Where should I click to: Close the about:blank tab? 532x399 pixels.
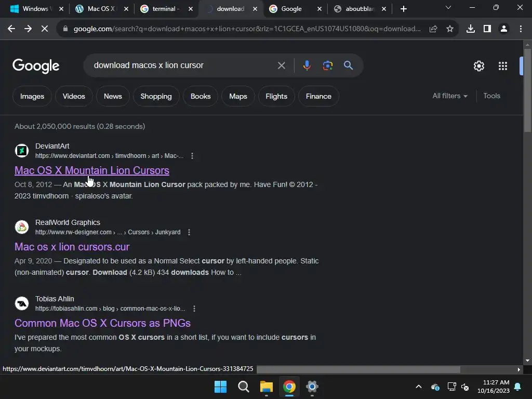(x=384, y=9)
